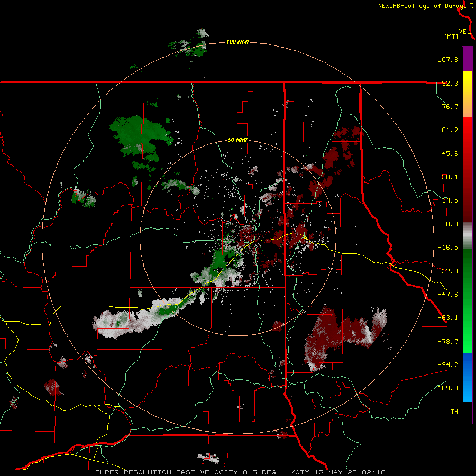Select the -32.0 scale value

point(448,271)
